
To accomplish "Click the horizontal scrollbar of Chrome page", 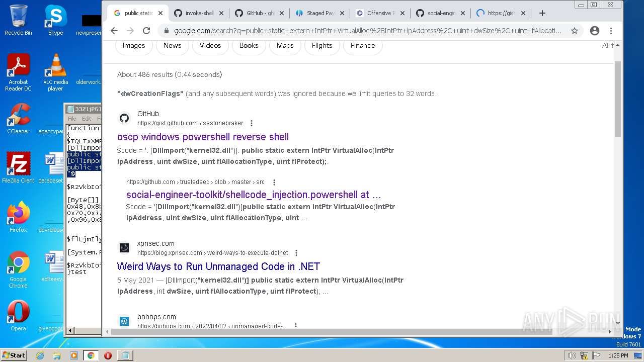I will point(332,332).
